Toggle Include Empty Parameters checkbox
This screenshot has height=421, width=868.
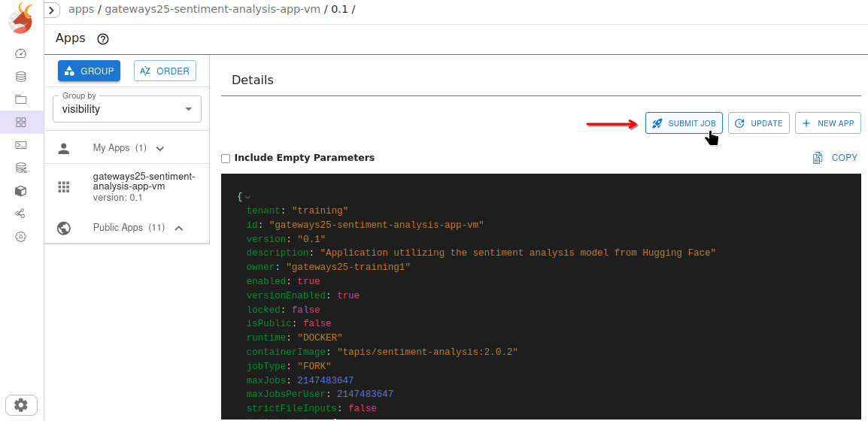pyautogui.click(x=226, y=159)
